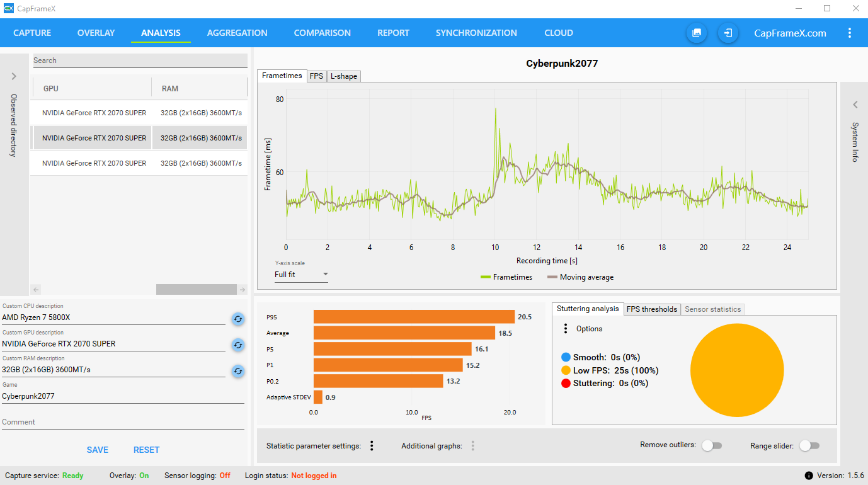Reset the custom CPU description with refresh icon
Viewport: 868px width, 485px height.
click(x=237, y=319)
